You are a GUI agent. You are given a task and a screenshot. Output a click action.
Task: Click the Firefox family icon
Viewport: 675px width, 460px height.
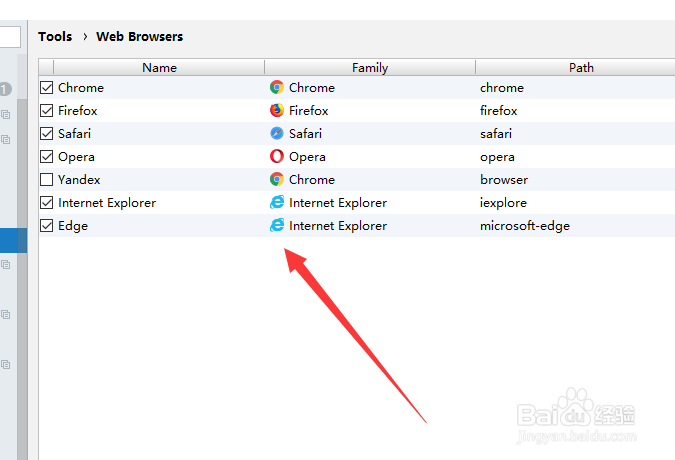[x=277, y=110]
